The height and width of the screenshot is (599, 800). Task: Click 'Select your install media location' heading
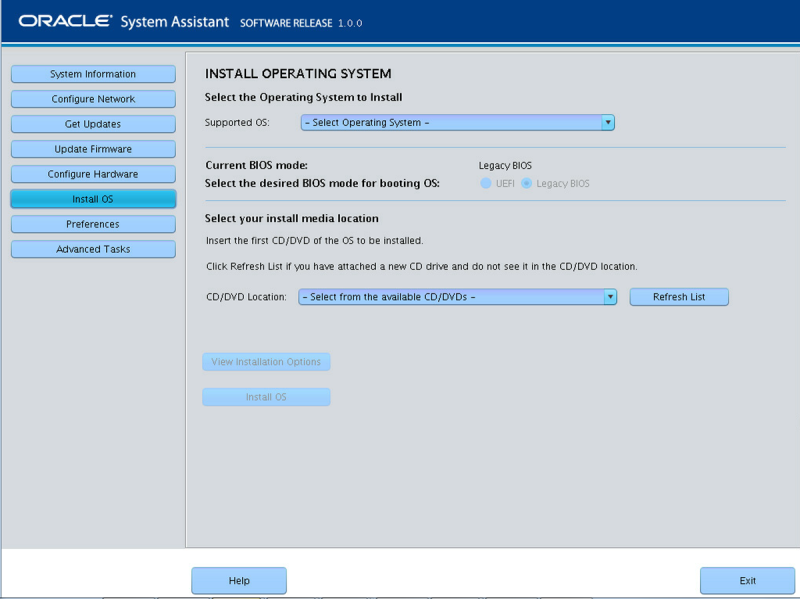tap(292, 218)
